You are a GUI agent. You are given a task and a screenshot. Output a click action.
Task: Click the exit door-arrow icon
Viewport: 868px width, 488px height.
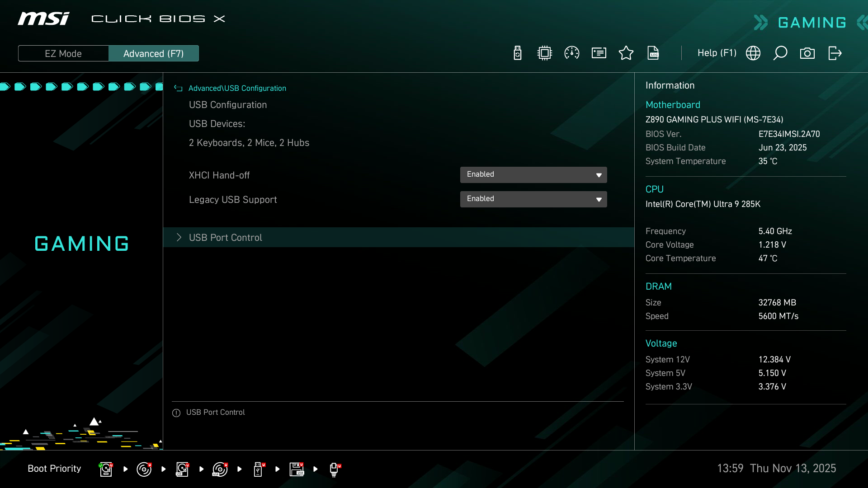click(x=835, y=53)
